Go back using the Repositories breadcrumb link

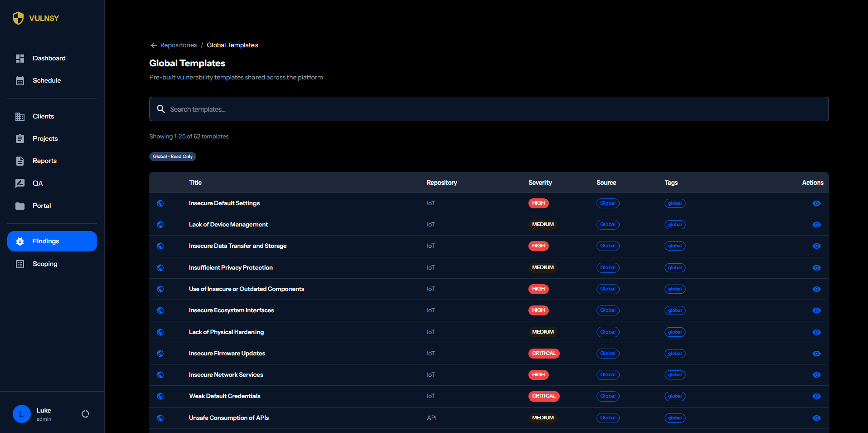tap(178, 45)
